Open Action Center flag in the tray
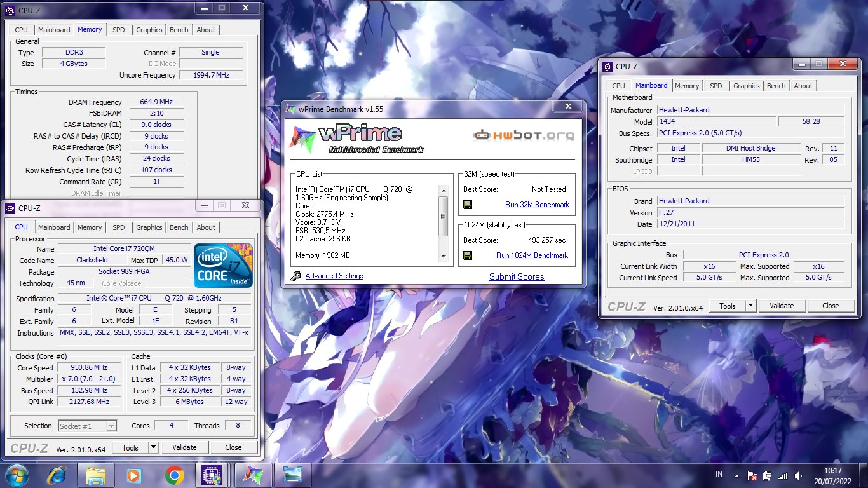 click(752, 475)
